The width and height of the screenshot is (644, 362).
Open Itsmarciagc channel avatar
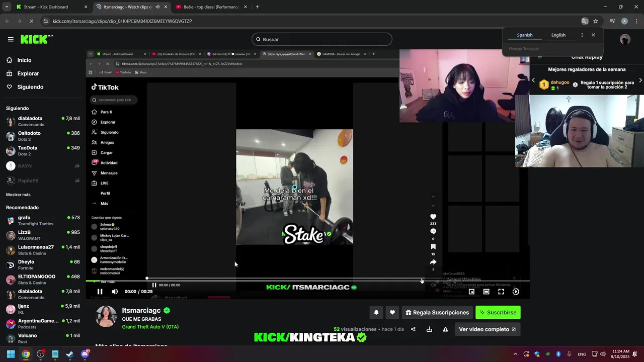[106, 316]
